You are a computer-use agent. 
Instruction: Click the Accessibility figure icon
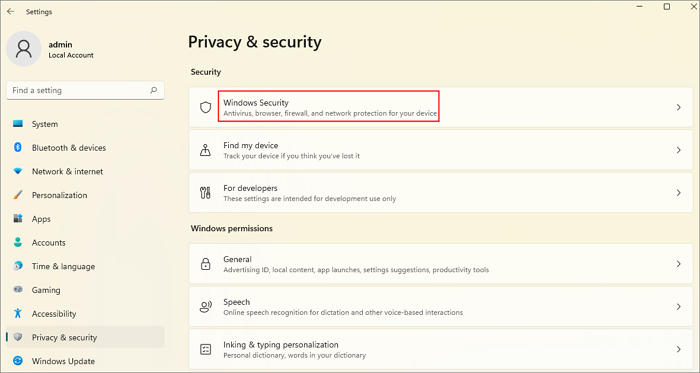pyautogui.click(x=18, y=313)
